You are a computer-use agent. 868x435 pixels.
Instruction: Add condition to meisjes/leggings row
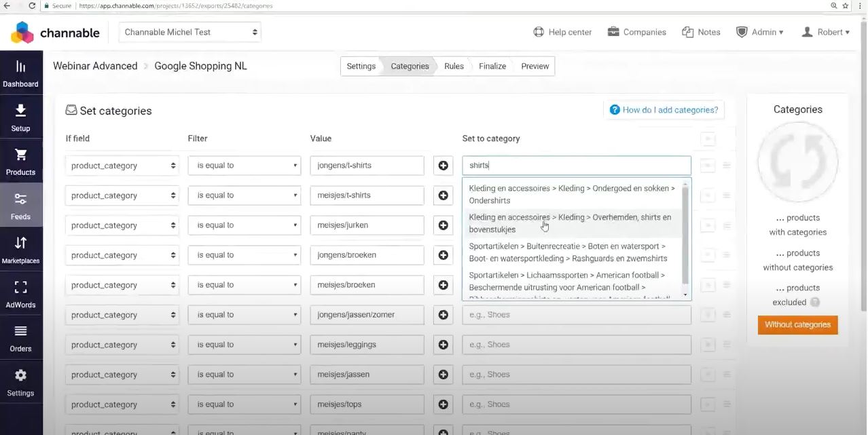(x=444, y=345)
